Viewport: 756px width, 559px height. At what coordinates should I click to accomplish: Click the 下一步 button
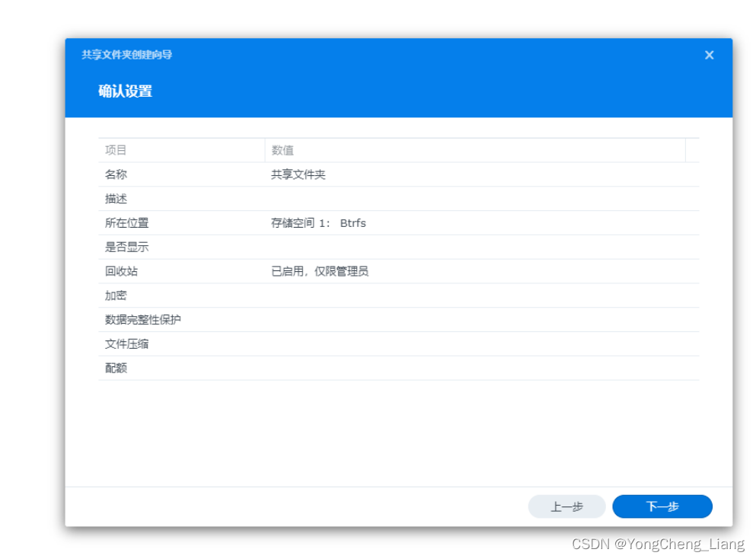click(662, 506)
